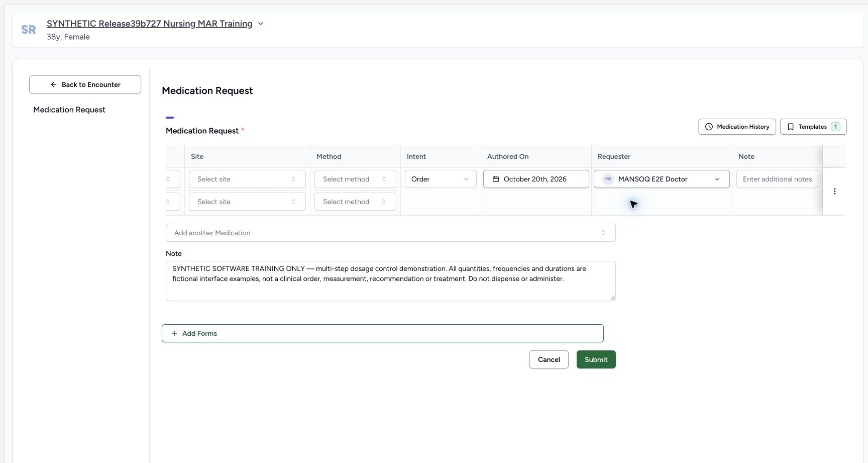Image resolution: width=868 pixels, height=463 pixels.
Task: Click the back arrow icon
Action: pyautogui.click(x=53, y=84)
